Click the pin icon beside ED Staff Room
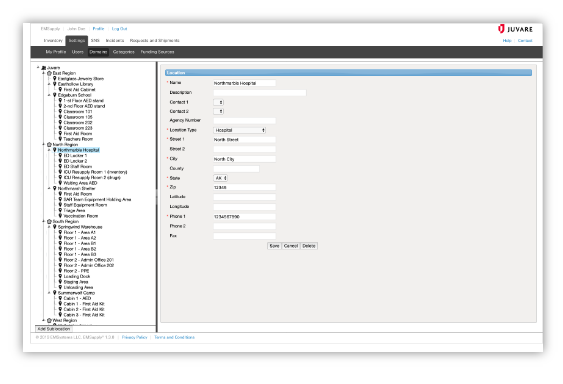The width and height of the screenshot is (563, 384). coord(60,167)
